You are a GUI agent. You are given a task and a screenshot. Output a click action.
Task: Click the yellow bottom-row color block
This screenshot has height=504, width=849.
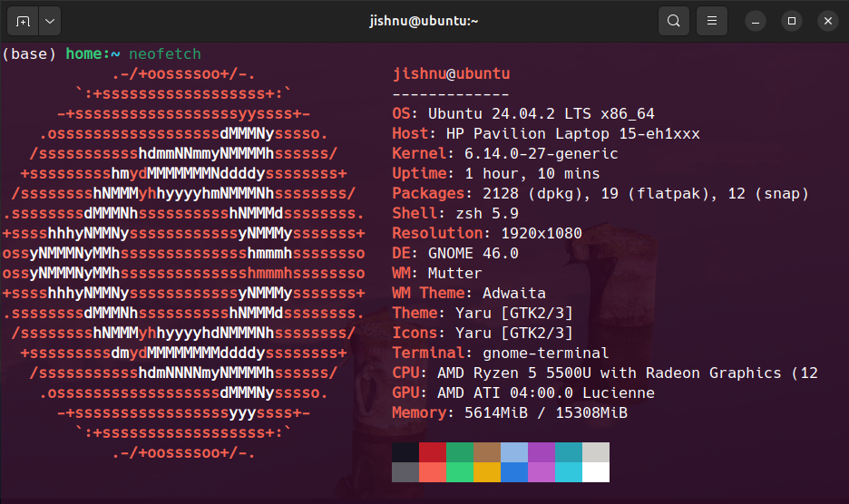pos(487,472)
